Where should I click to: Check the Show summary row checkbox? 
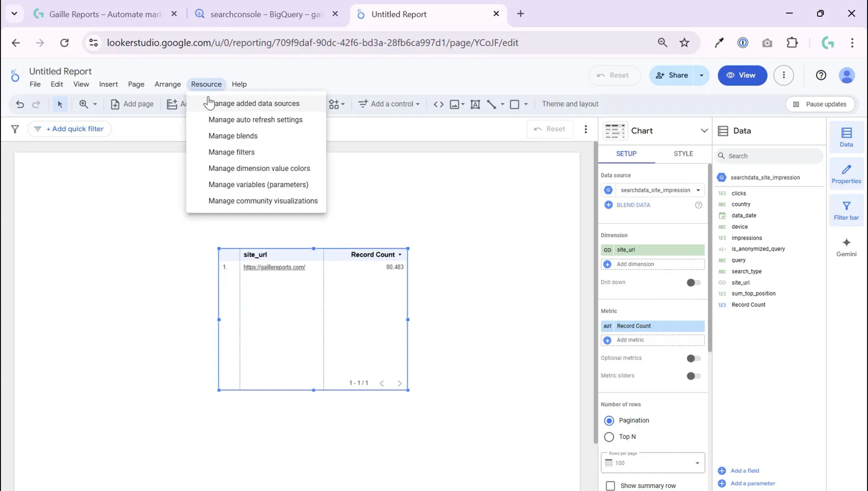[611, 486]
